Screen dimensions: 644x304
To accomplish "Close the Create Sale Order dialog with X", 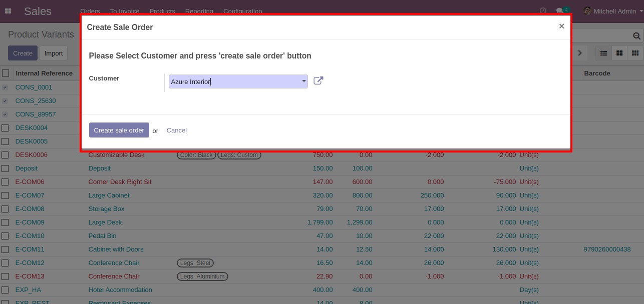I will (561, 26).
